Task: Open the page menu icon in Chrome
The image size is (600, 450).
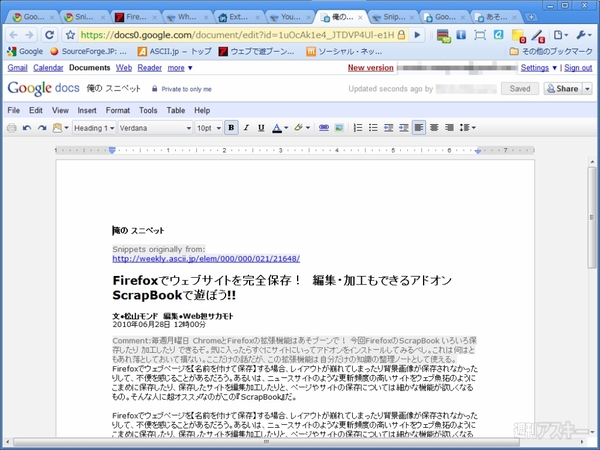Action: pos(560,35)
